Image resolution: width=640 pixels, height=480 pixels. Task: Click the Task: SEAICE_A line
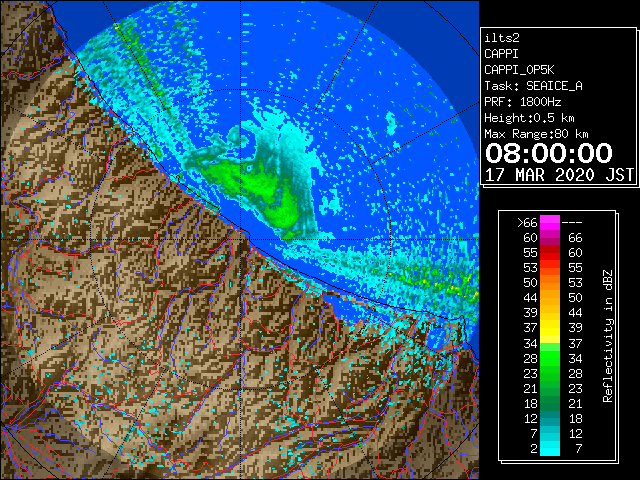[x=533, y=86]
